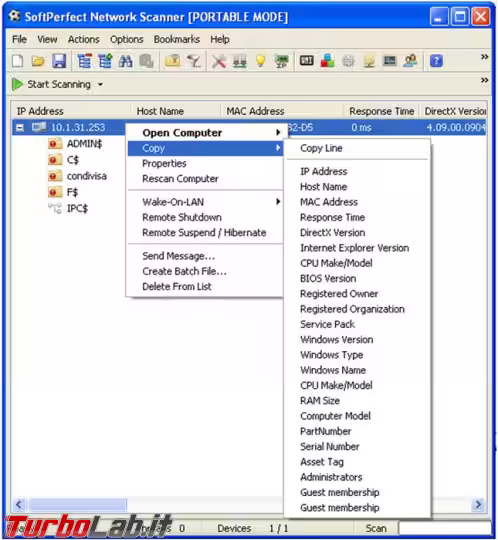Click the grey gear toolbar icon
Screen dimensions: 498x540
pyautogui.click(x=348, y=61)
